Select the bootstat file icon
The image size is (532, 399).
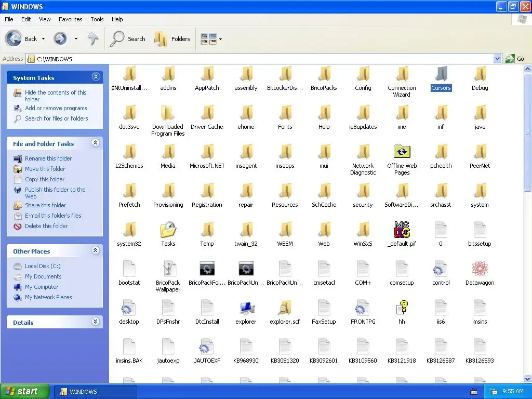[129, 269]
